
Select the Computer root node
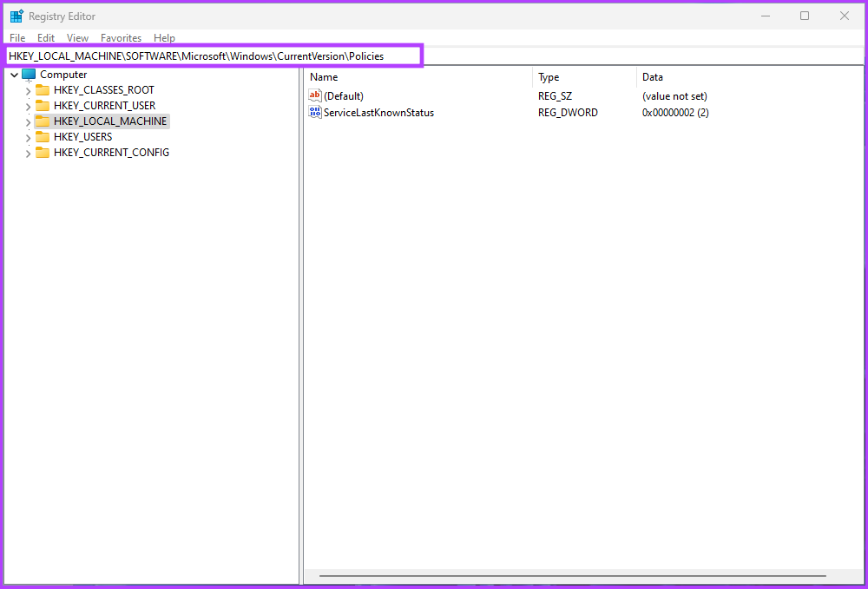[x=63, y=75]
